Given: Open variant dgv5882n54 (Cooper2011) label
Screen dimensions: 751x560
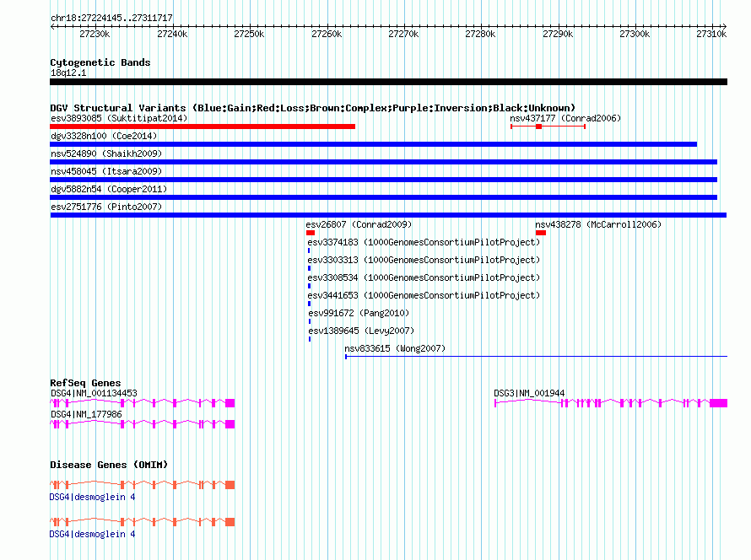Looking at the screenshot, I should tap(109, 189).
